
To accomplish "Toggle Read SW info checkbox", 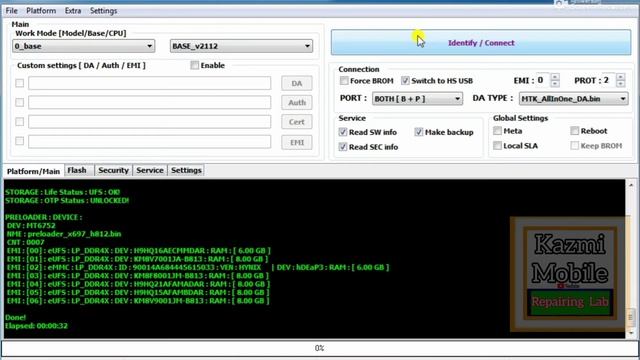I will [x=343, y=132].
